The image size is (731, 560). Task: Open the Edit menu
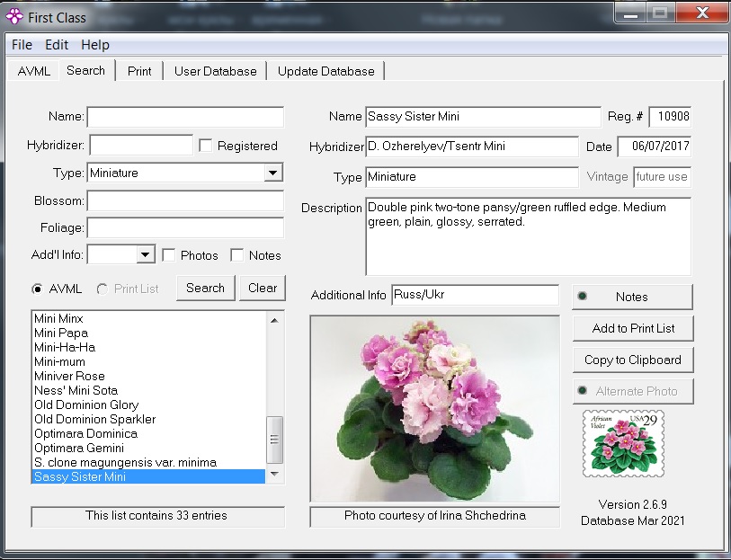point(57,45)
